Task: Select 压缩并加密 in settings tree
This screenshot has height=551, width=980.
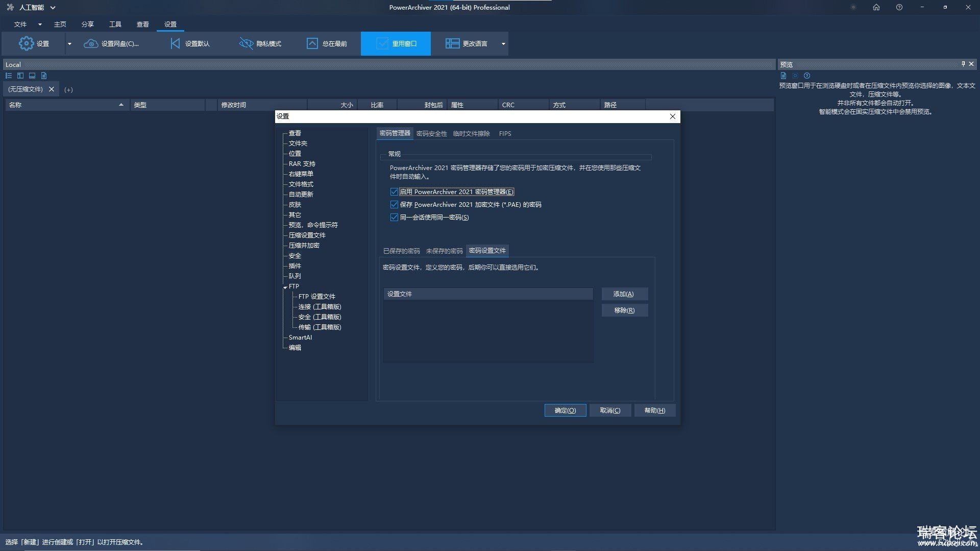Action: point(304,246)
